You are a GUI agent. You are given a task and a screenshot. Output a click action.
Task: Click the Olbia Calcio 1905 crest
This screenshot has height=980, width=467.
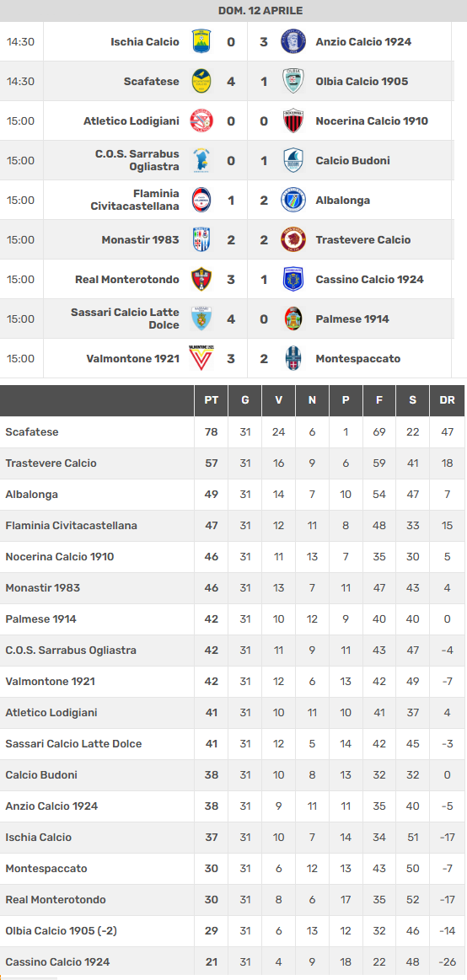click(293, 81)
